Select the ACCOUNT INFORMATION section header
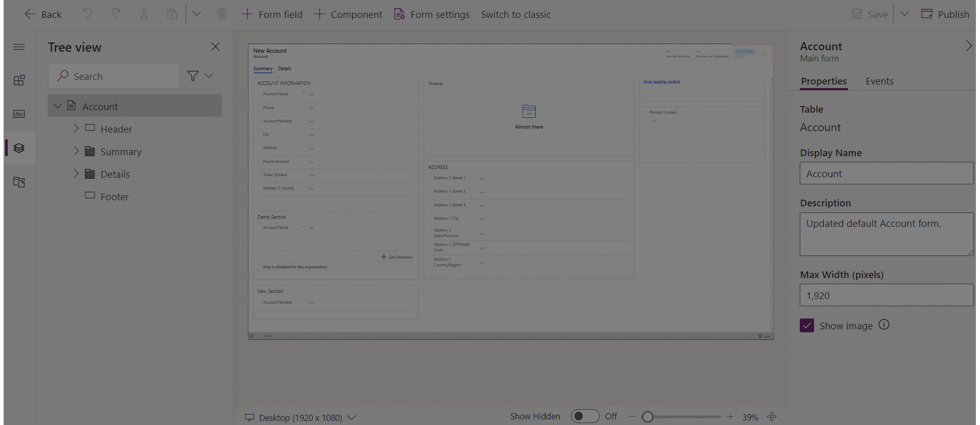Screen dimensions: 980x425 (284, 83)
